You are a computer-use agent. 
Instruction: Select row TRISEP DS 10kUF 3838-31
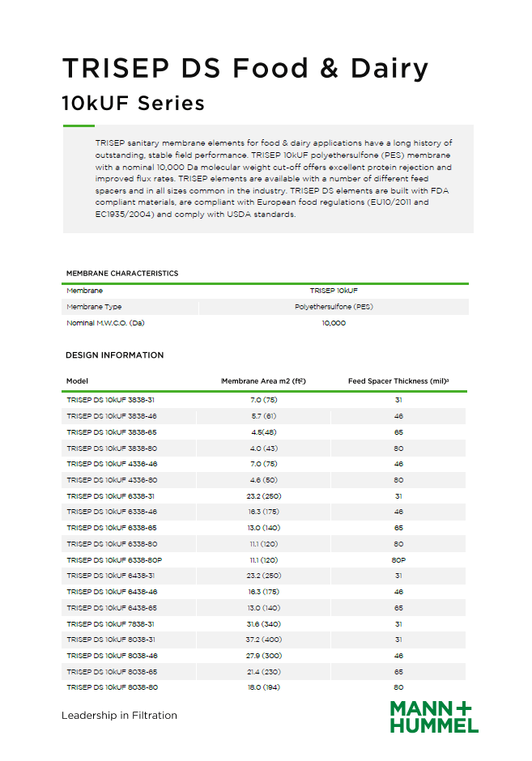[264, 400]
